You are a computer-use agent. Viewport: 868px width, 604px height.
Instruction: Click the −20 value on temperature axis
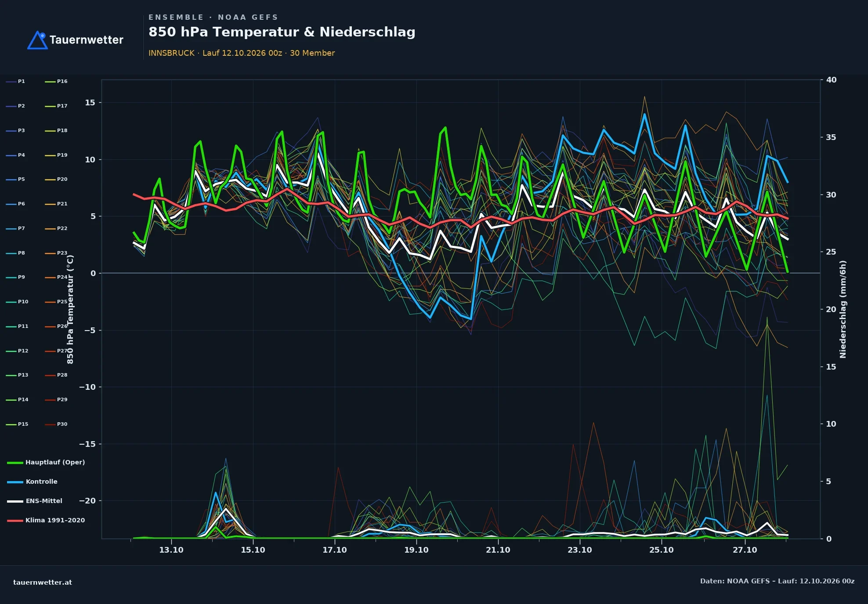[87, 501]
